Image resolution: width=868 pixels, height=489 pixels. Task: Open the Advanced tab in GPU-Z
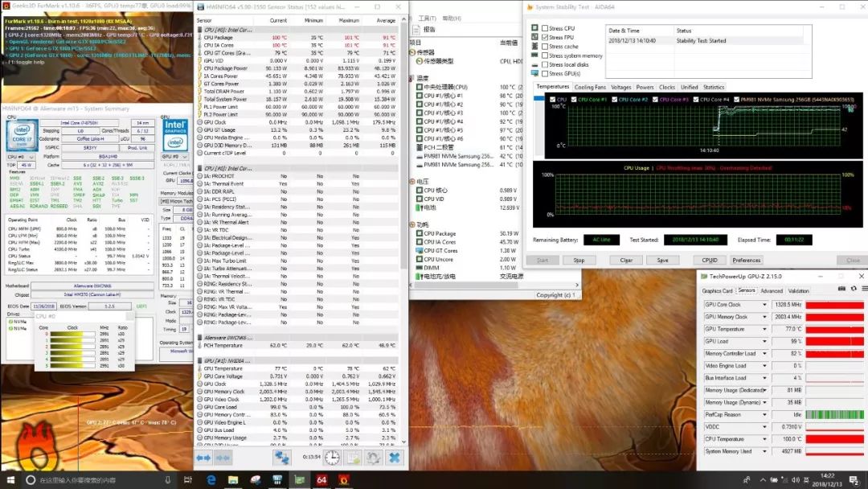tap(771, 290)
